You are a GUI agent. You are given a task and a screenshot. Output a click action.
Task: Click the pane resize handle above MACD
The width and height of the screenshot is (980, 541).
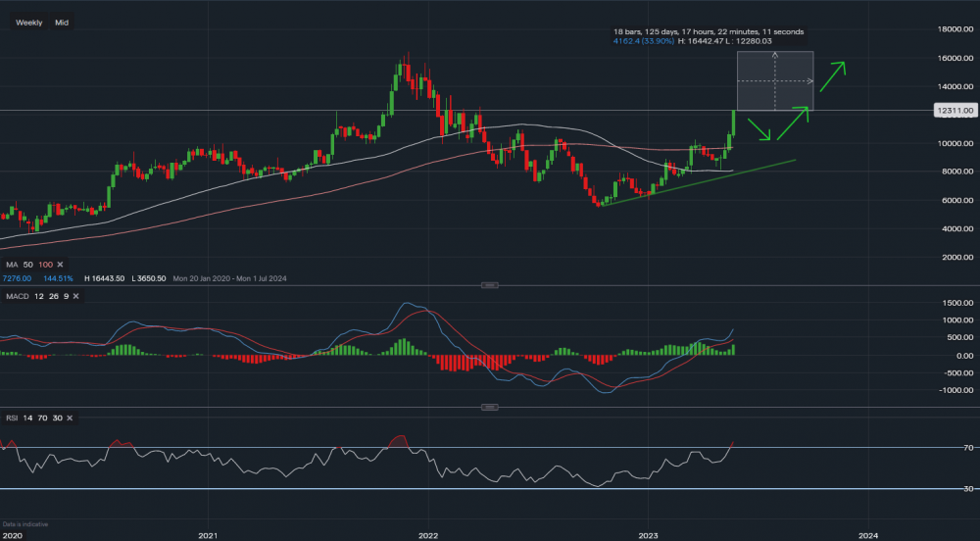pyautogui.click(x=489, y=285)
